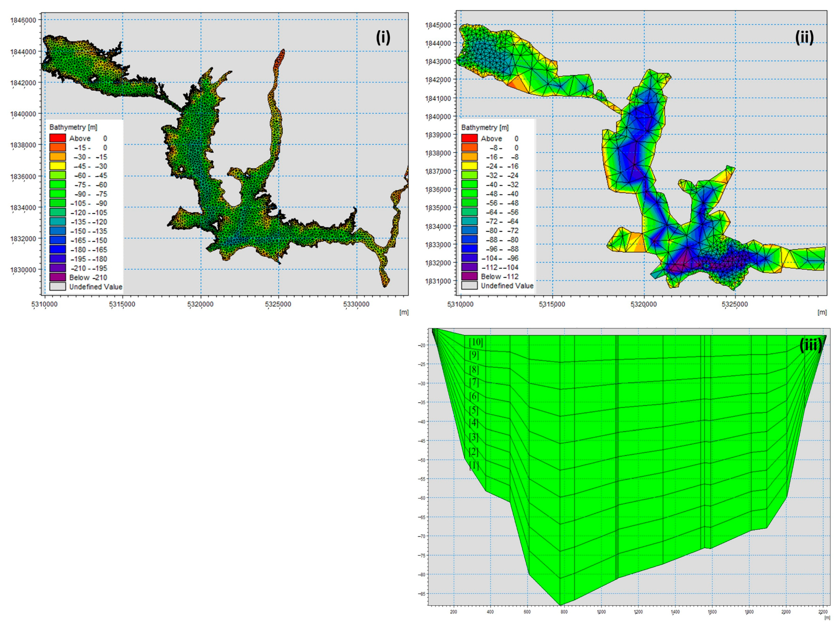Click 'Bathymetry [m]' legend title in panel (ii)
Screen dimensions: 840x628
pos(485,128)
